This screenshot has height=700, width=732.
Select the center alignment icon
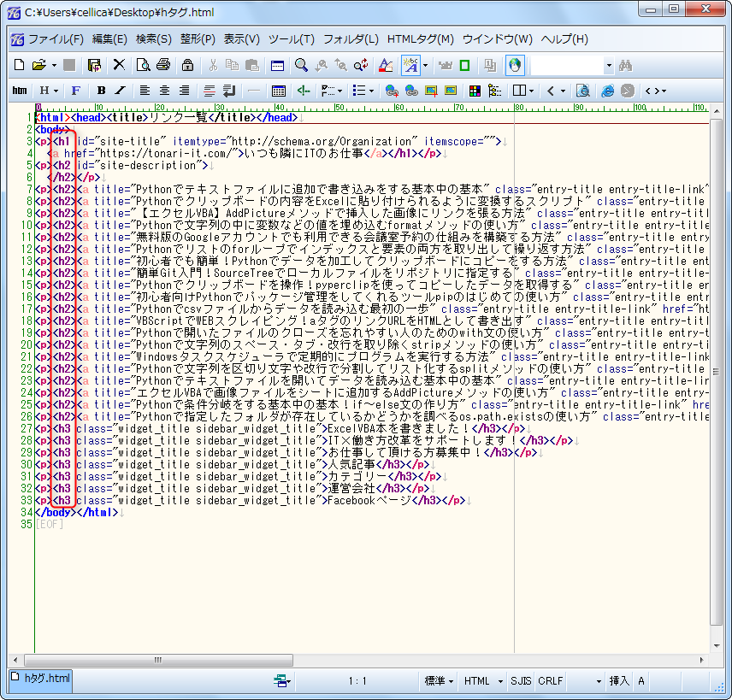pos(164,91)
